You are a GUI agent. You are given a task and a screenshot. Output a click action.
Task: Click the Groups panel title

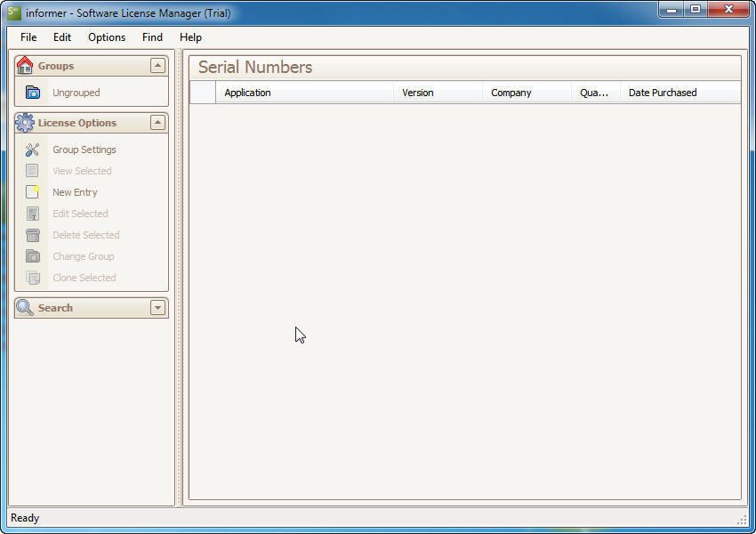click(x=56, y=66)
